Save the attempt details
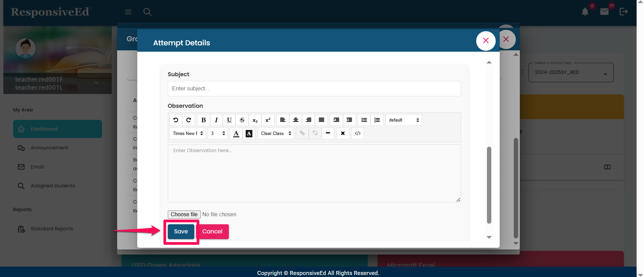Screen dimensions: 644x277 click(181, 232)
